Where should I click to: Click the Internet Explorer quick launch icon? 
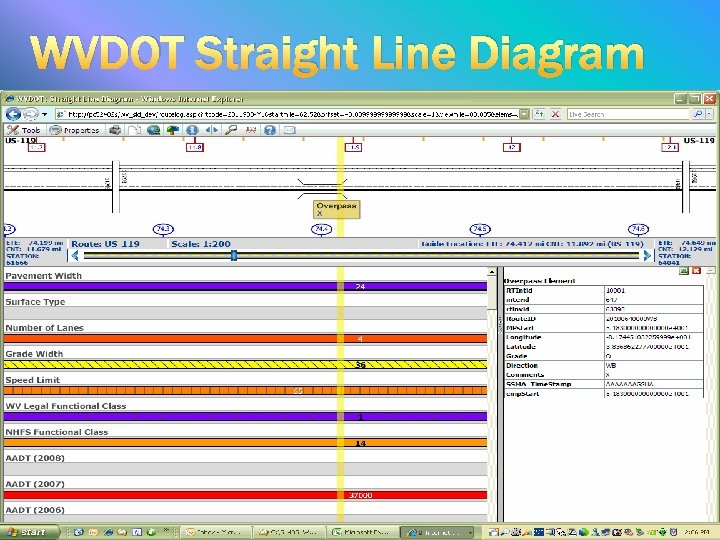[x=108, y=532]
